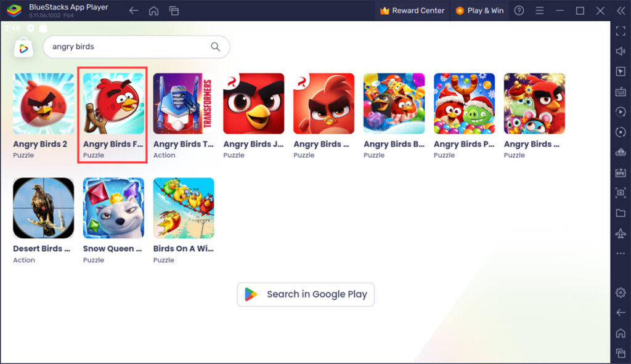Minimize the BlueStacks window
This screenshot has width=631, height=364.
(560, 11)
